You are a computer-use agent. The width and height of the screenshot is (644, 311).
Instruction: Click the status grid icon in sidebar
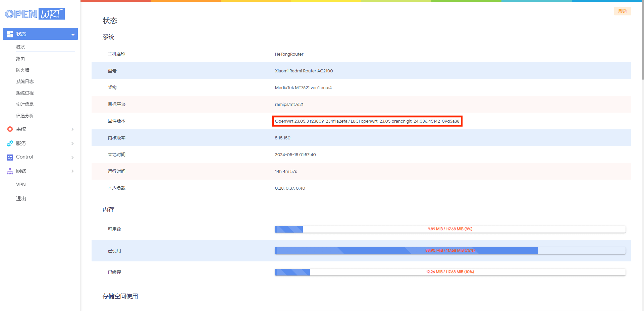(10, 34)
